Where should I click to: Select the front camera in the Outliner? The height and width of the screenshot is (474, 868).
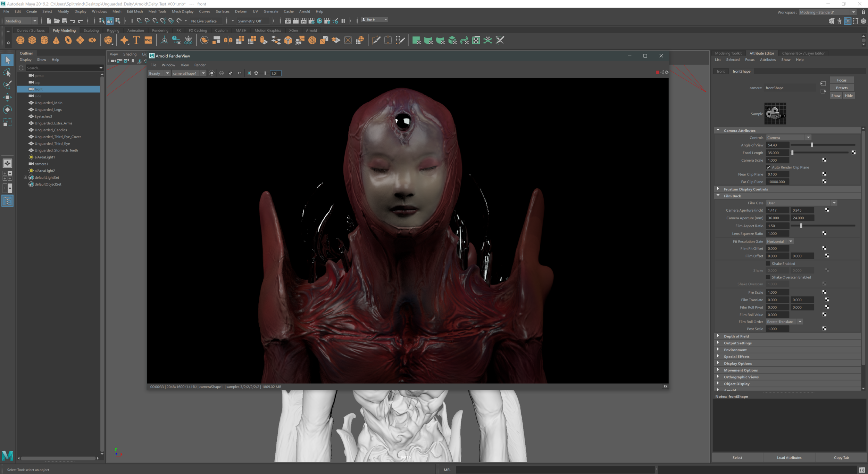click(x=39, y=89)
